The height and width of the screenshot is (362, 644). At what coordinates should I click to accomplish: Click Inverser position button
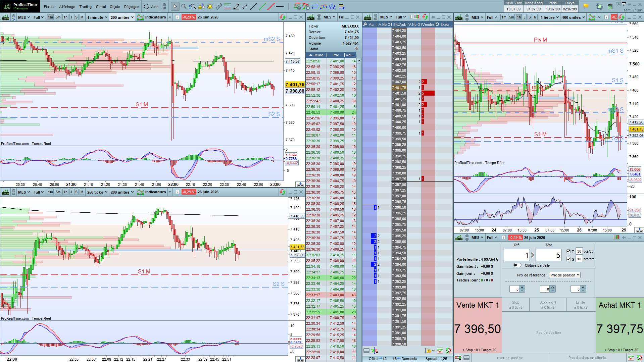pos(510,358)
